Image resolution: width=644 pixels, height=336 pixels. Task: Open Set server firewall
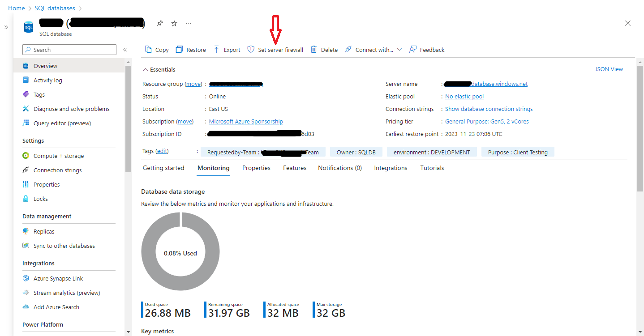pos(275,50)
